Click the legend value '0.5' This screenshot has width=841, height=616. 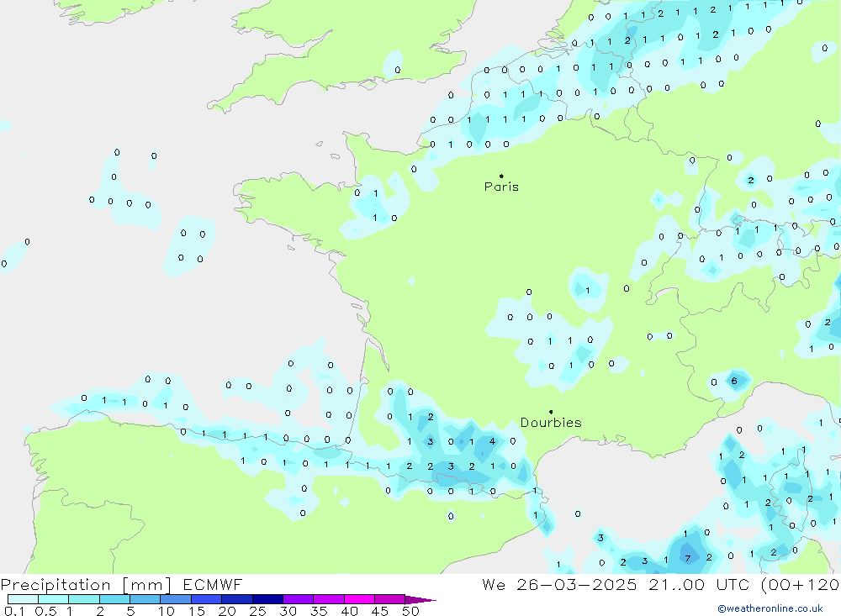point(45,611)
